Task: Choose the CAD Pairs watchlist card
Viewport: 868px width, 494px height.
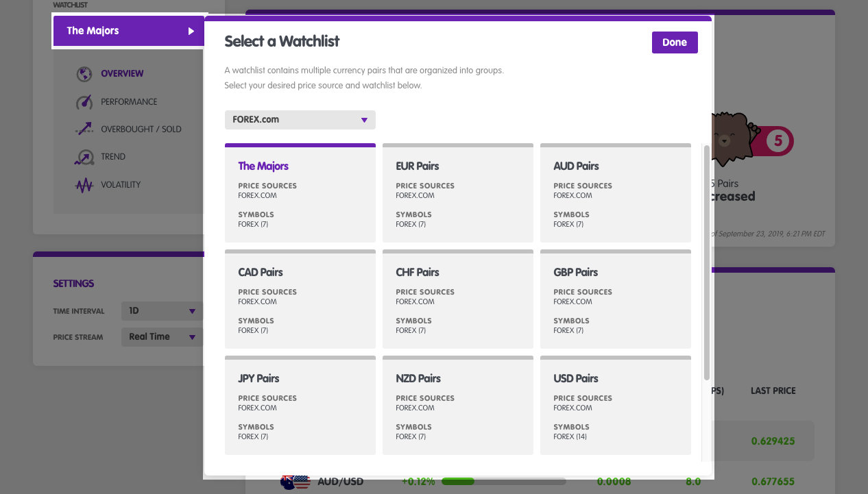Action: tap(300, 299)
